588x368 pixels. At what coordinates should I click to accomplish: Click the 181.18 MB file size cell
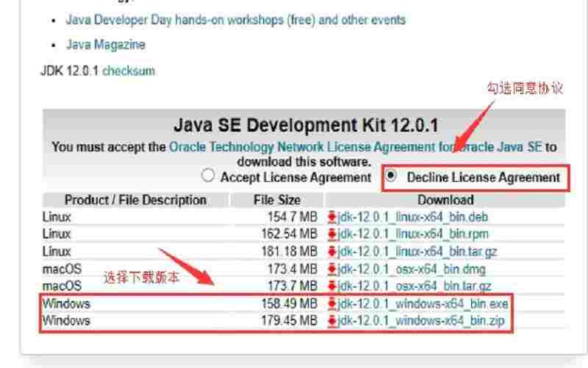pyautogui.click(x=289, y=252)
